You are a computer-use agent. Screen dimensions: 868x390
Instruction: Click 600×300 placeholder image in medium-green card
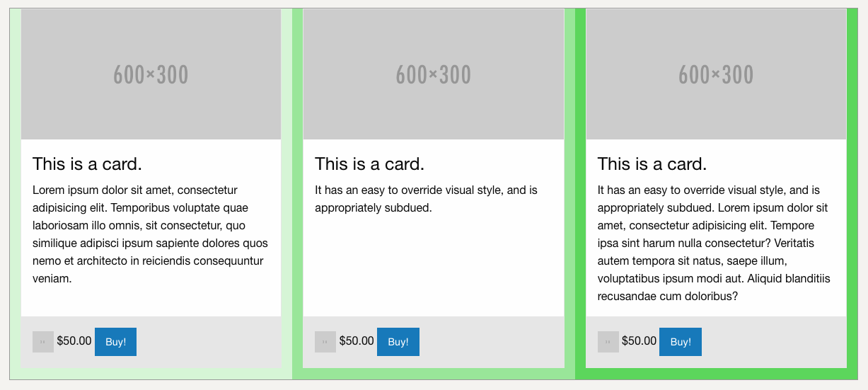434,74
